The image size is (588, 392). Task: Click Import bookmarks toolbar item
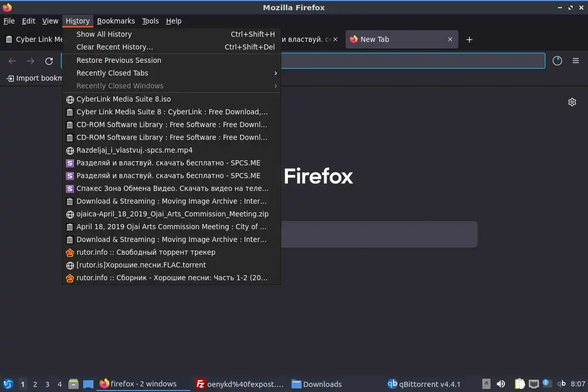click(x=35, y=78)
